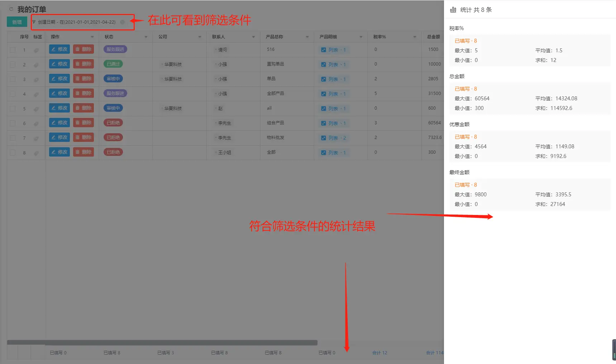
Task: Open the 列表 expand icon for 全部产品
Action: click(x=324, y=94)
